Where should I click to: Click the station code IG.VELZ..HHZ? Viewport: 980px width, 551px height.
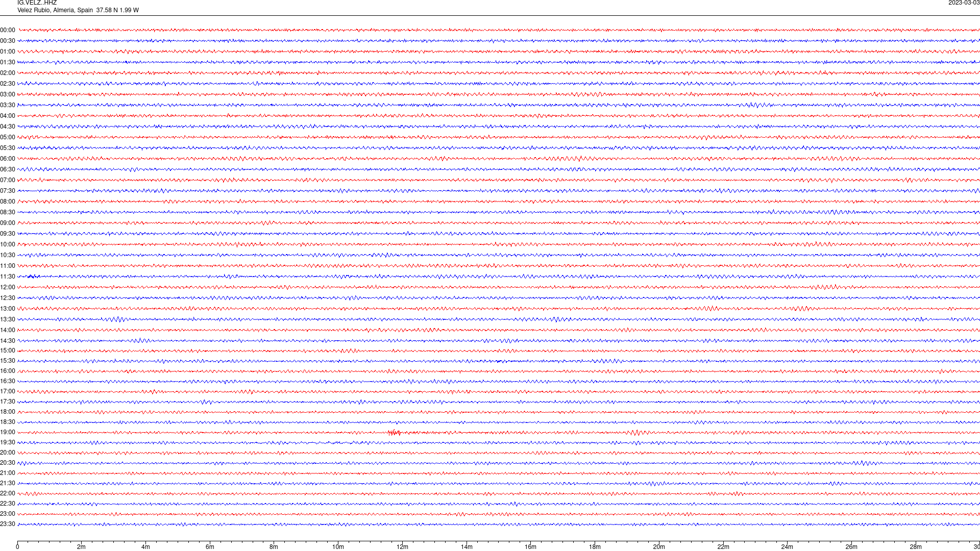(x=37, y=3)
